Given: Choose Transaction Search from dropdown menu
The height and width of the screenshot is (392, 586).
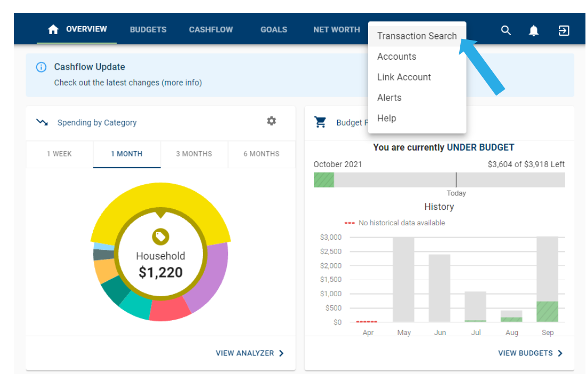Looking at the screenshot, I should 417,36.
